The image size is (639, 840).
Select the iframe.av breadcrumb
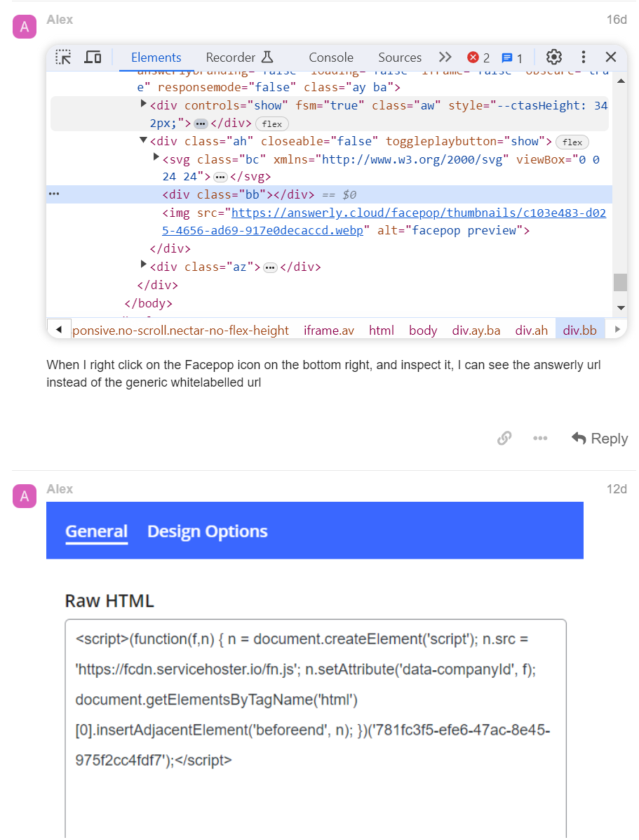tap(329, 331)
